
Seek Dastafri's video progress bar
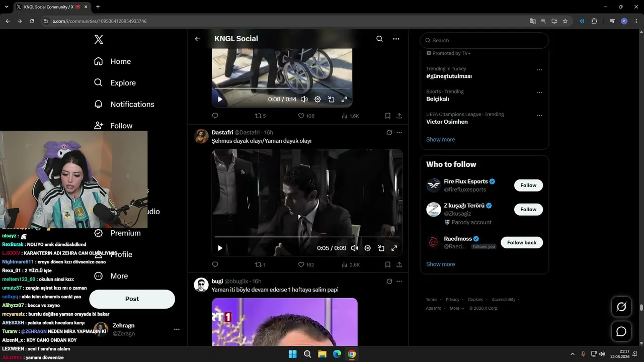point(307,237)
